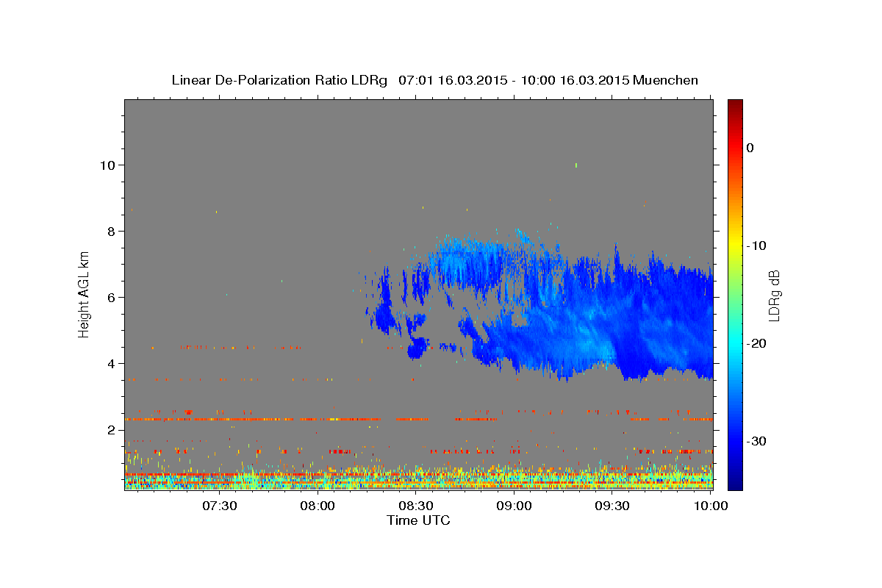Click the 10:00 time tick label

click(x=711, y=506)
